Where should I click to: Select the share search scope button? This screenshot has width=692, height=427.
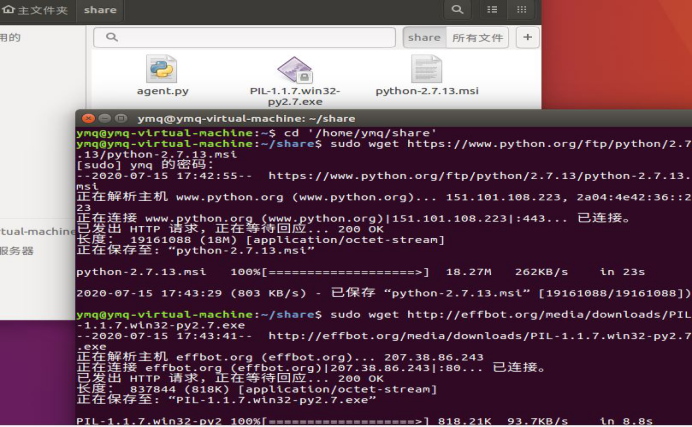click(x=424, y=37)
